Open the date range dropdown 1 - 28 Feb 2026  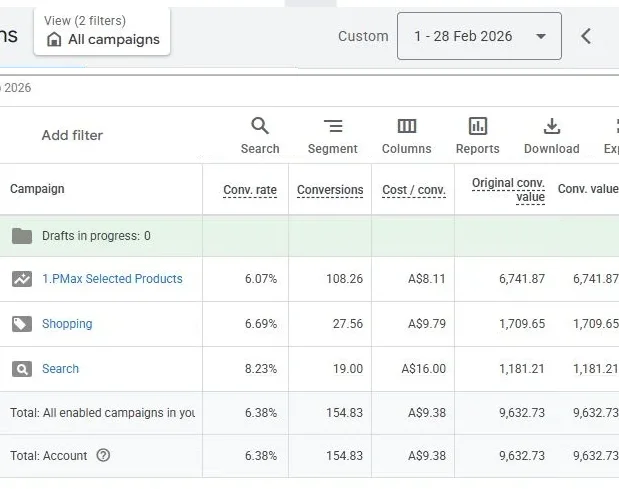click(479, 36)
